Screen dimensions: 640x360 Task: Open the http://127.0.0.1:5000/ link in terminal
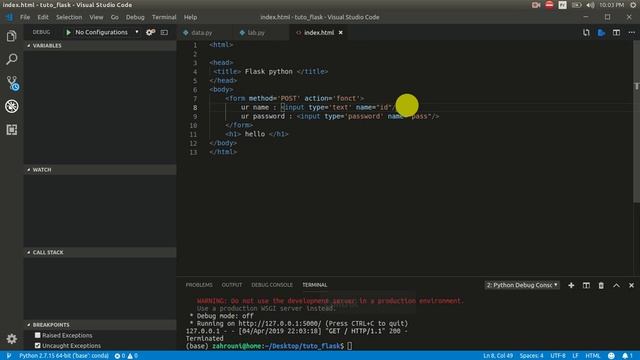tap(280, 323)
